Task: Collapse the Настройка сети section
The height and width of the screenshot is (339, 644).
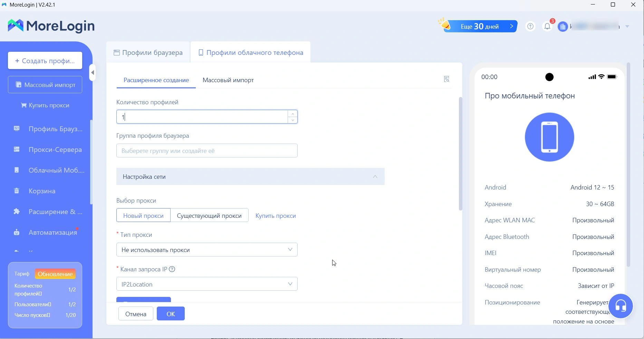Action: click(x=375, y=177)
